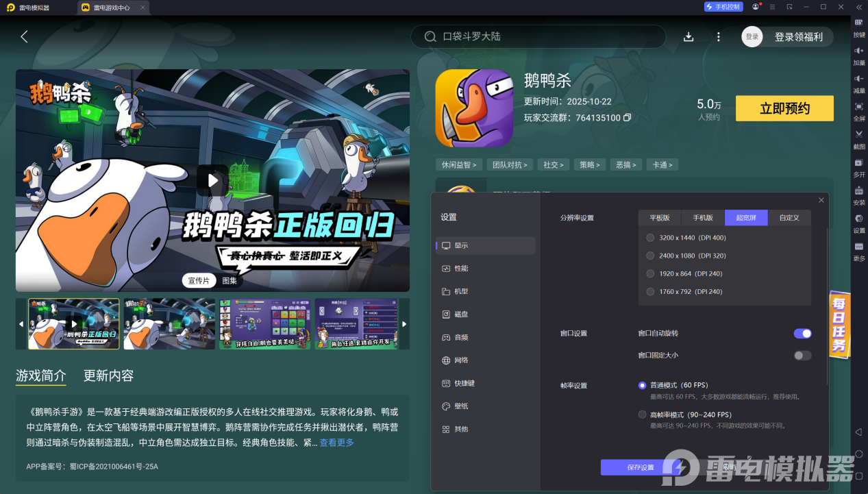This screenshot has height=494, width=868.
Task: Choose the 2400 x 1080 resolution option
Action: (x=649, y=256)
